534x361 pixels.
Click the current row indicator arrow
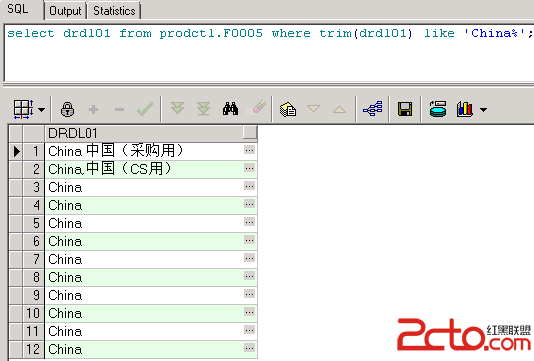tap(16, 151)
